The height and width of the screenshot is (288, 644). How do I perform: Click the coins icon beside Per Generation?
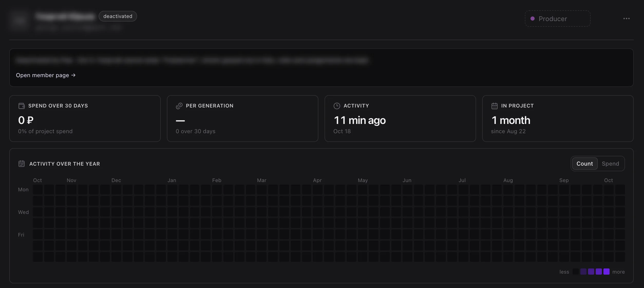click(x=179, y=106)
